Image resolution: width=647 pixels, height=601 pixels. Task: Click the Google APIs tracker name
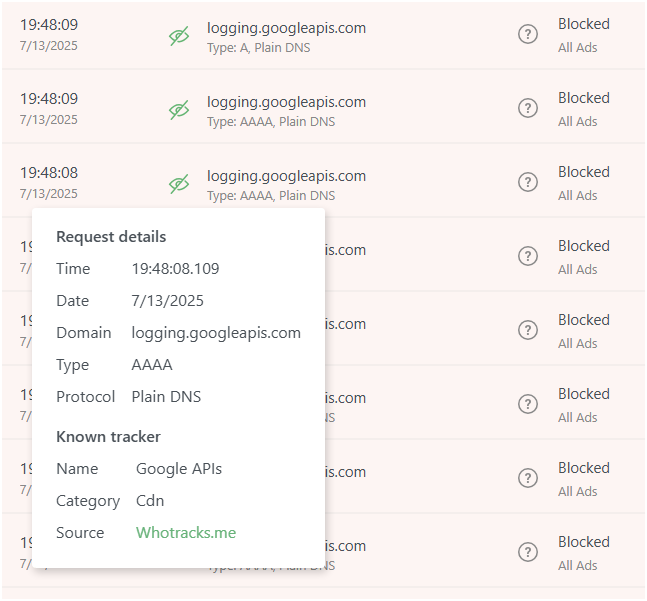[x=179, y=469]
